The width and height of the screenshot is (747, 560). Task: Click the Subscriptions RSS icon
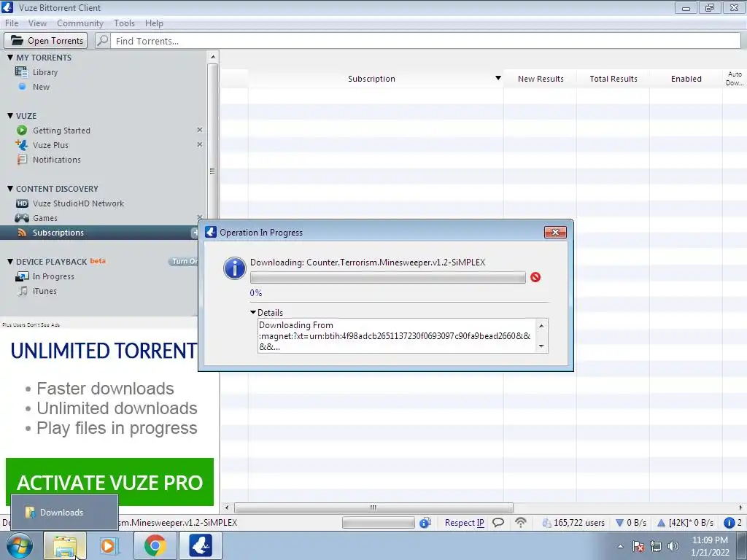coord(22,233)
